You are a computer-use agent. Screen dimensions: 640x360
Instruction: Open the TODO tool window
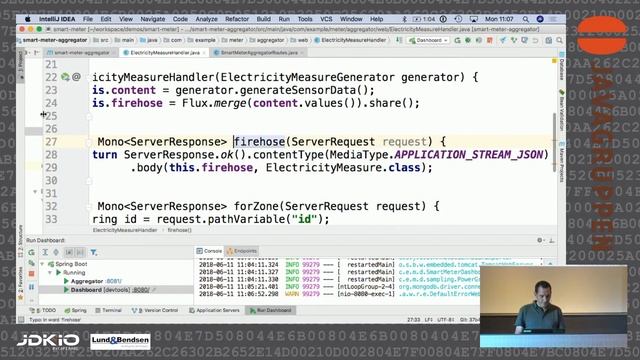point(43,311)
